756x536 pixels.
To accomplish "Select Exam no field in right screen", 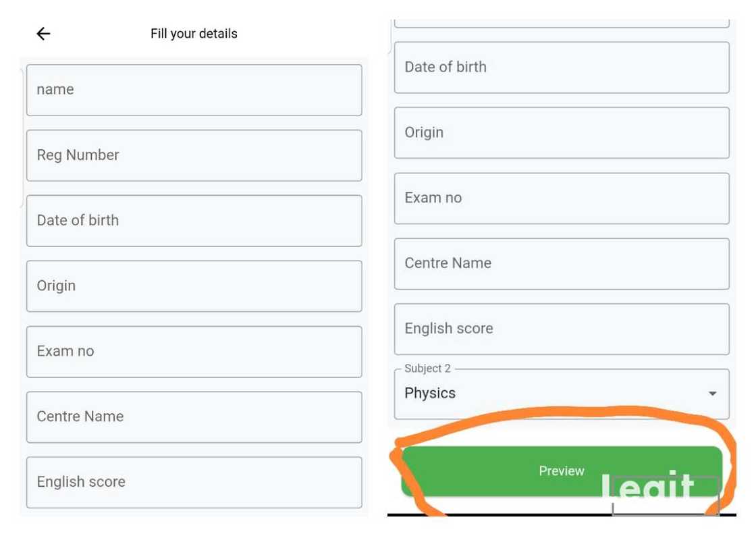I will click(562, 198).
